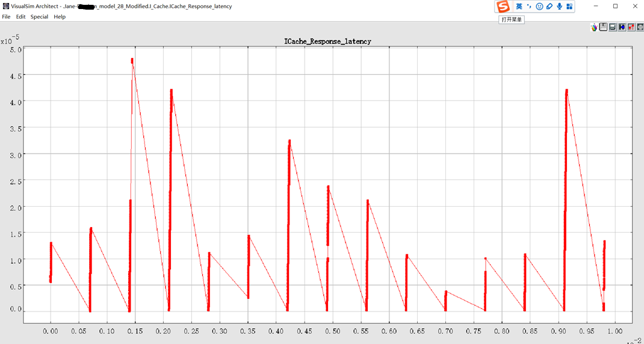Open the File menu
Viewport: 644px width, 344px height.
pyautogui.click(x=6, y=17)
